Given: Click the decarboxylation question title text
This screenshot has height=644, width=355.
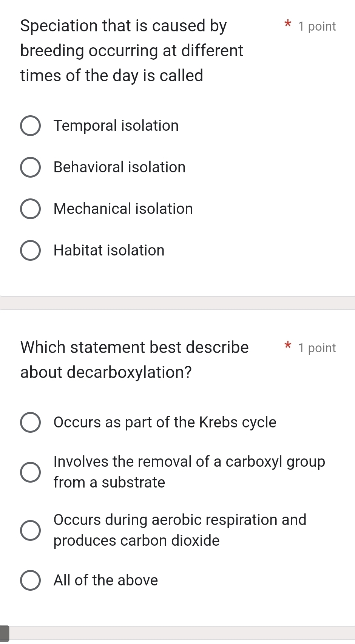Looking at the screenshot, I should [134, 359].
